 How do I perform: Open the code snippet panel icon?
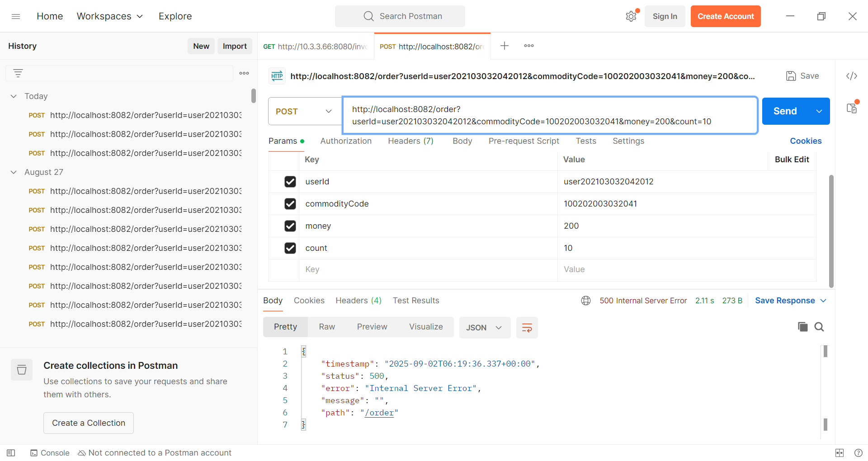click(x=852, y=76)
